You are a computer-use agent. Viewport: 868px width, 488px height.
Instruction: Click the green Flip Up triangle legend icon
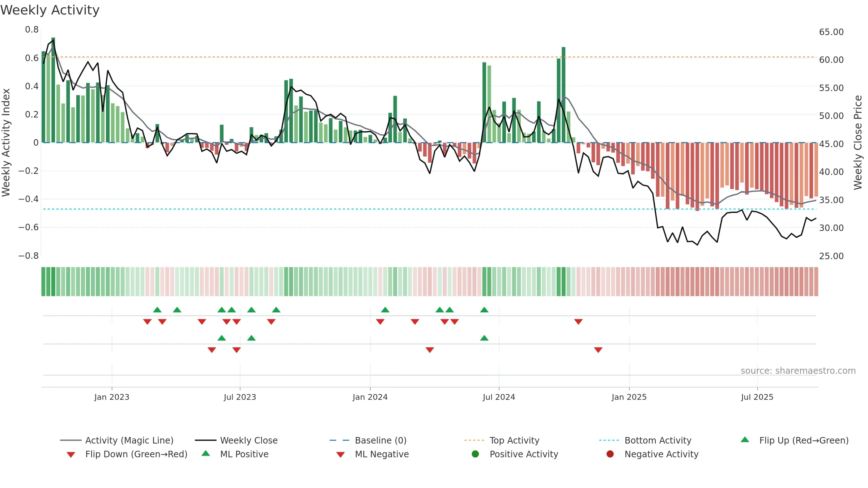coord(745,440)
